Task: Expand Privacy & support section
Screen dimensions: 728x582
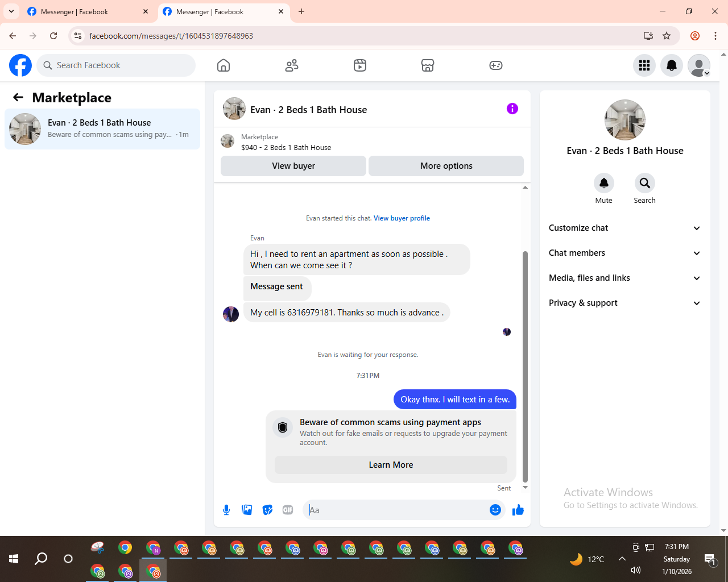Action: [x=624, y=303]
